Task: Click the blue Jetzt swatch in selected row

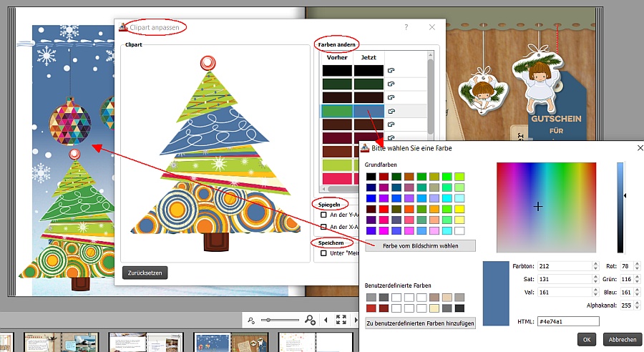Action: click(369, 112)
